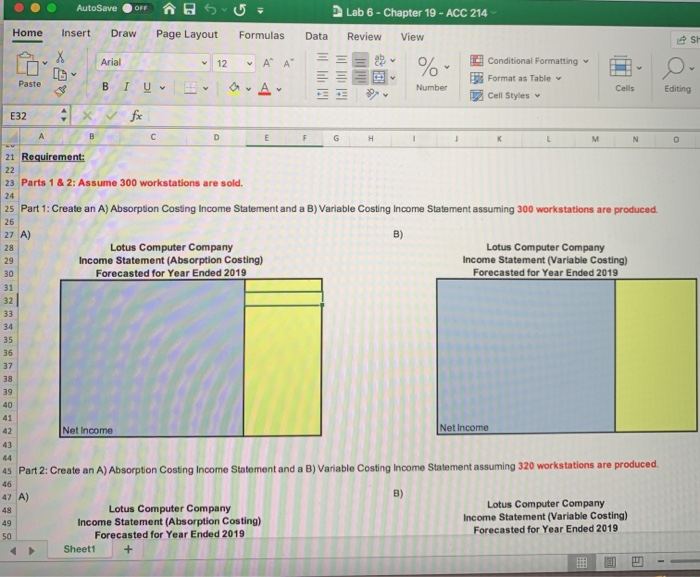700x577 pixels.
Task: Apply the Fill Color bucket
Action: (234, 88)
